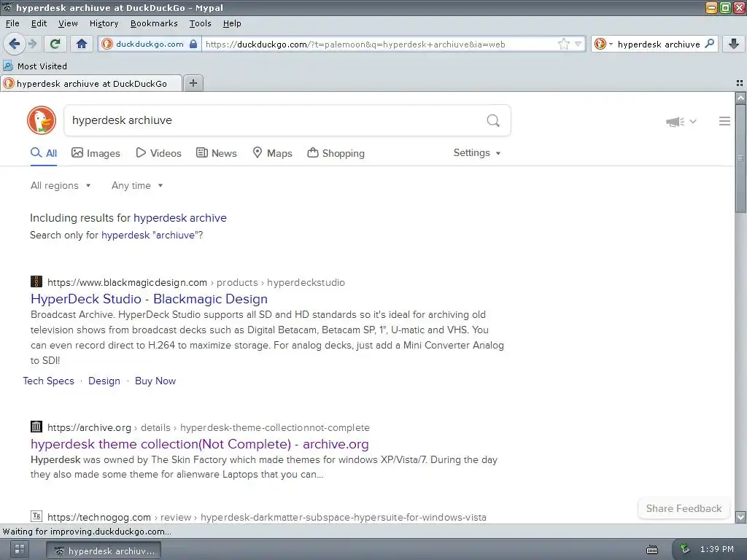Switch to Videos results
Image resolution: width=747 pixels, height=560 pixels.
tap(158, 153)
